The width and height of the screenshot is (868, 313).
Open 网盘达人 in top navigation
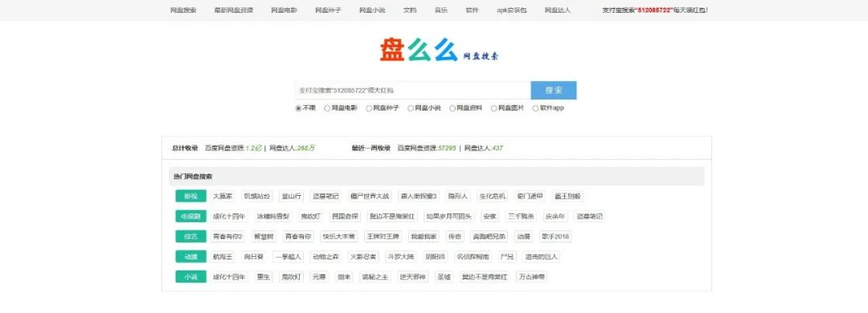[558, 10]
